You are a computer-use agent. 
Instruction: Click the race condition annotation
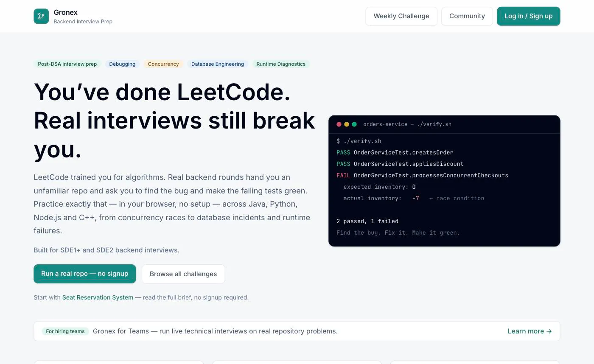[457, 198]
